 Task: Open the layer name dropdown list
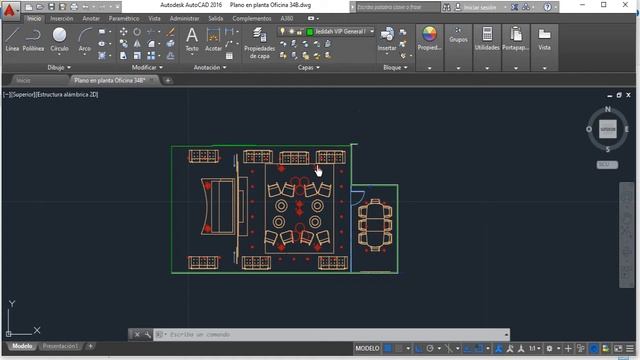[x=372, y=31]
